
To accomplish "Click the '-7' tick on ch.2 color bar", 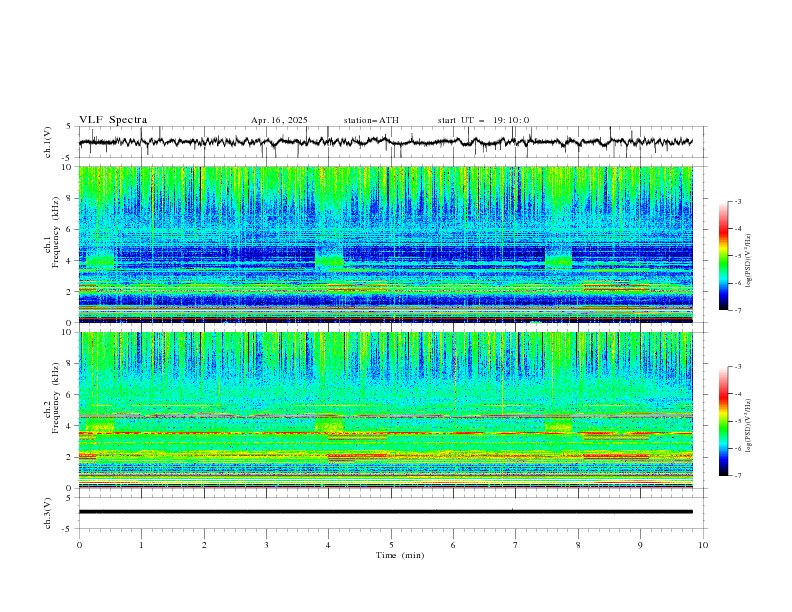I will pyautogui.click(x=738, y=476).
